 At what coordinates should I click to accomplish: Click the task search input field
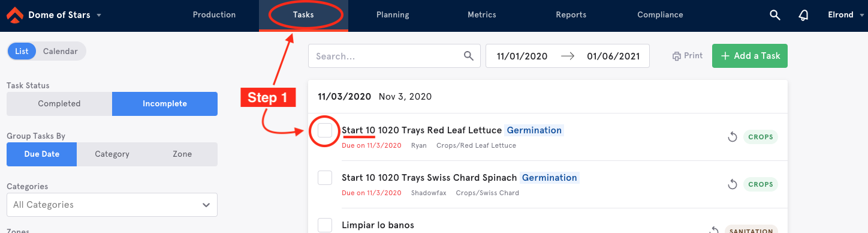[x=387, y=56]
